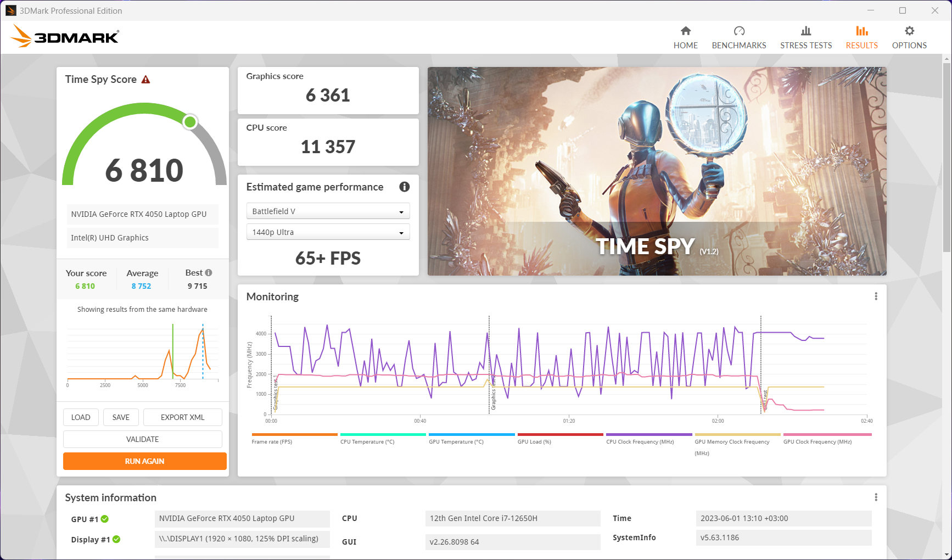Select the RESULTS tab label
This screenshot has height=560, width=952.
(x=862, y=46)
